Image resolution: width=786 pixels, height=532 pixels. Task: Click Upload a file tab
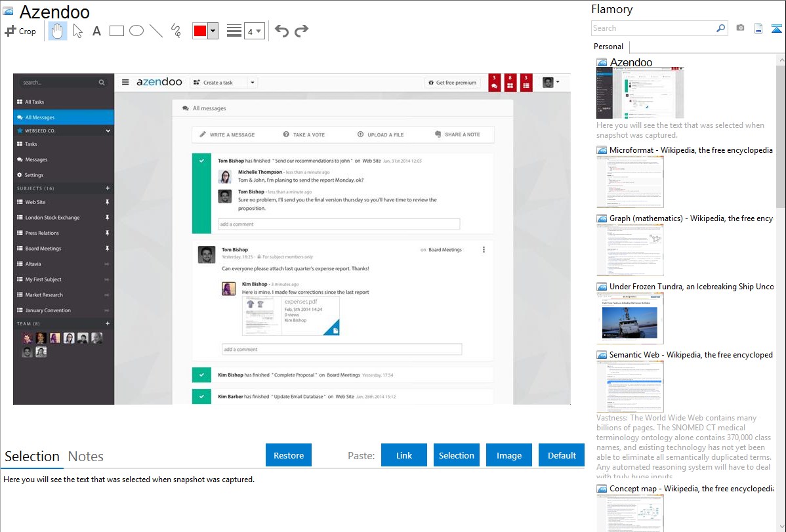pos(381,134)
